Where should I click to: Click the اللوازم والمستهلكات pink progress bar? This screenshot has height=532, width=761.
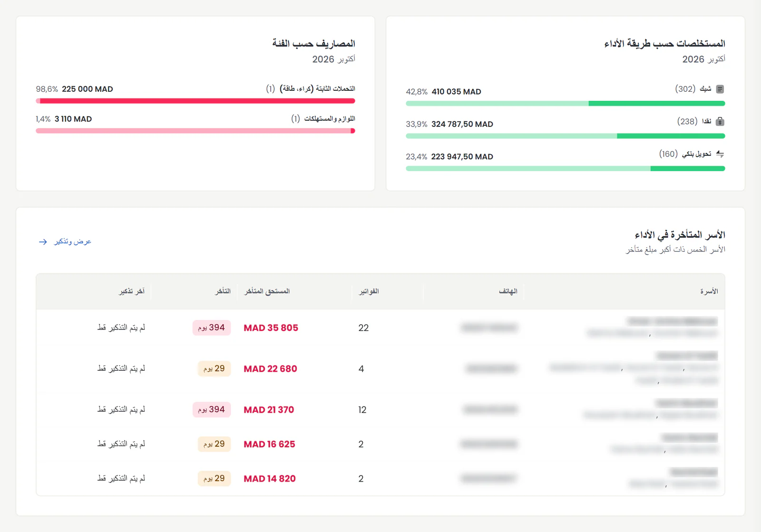pos(195,131)
